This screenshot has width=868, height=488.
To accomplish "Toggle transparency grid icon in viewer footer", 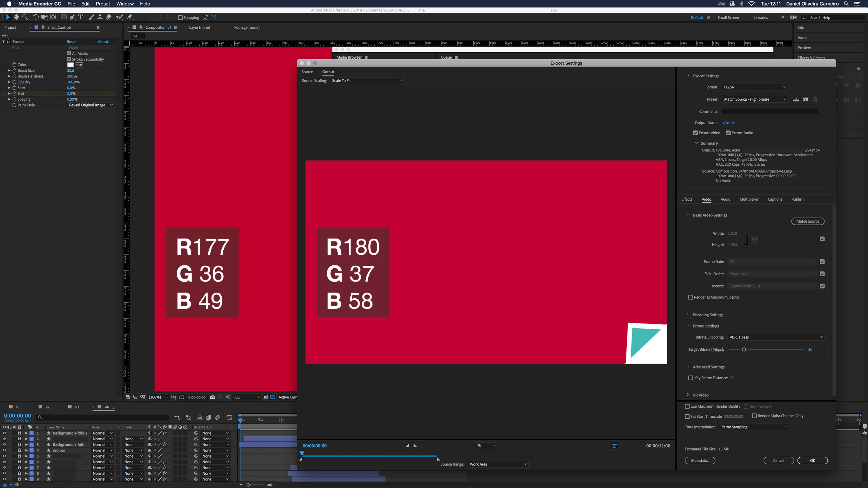I will tap(273, 397).
